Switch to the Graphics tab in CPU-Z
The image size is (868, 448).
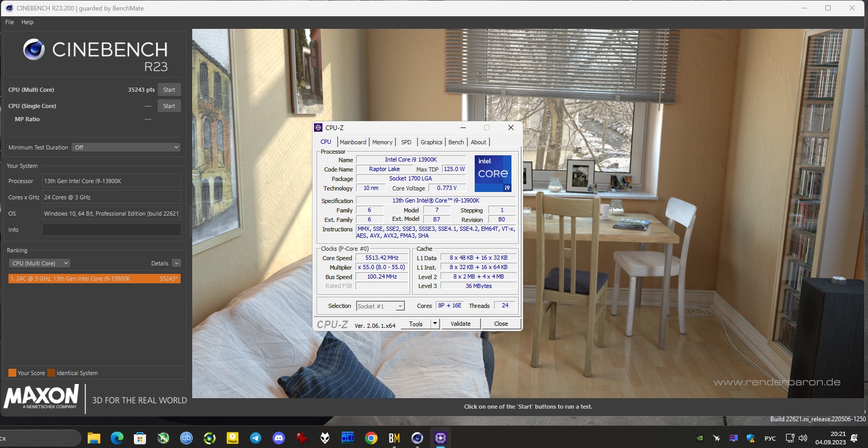pyautogui.click(x=432, y=142)
